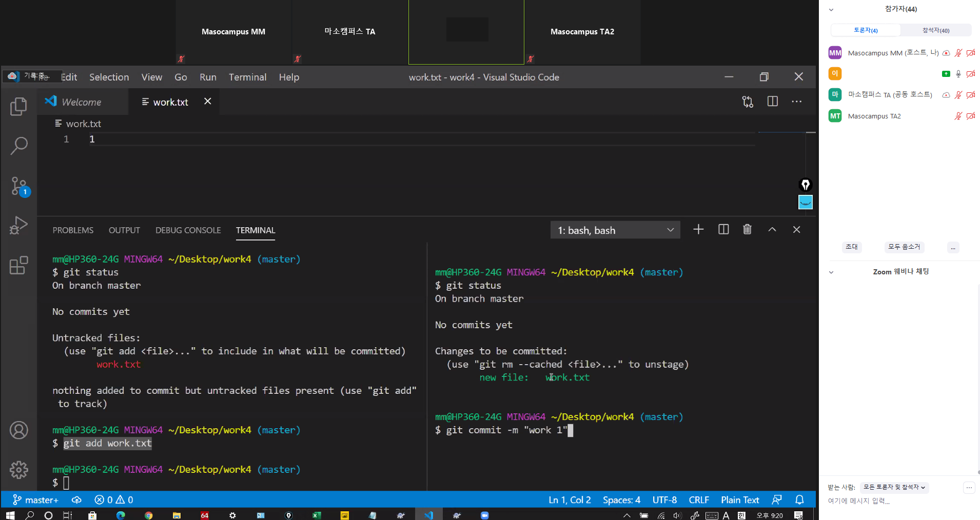
Task: Click the Split Terminal icon
Action: click(x=723, y=230)
